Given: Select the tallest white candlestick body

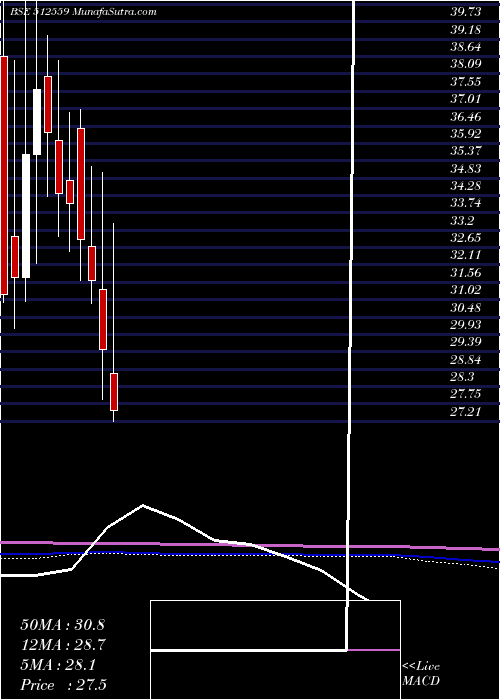Looking at the screenshot, I should pos(26,216).
